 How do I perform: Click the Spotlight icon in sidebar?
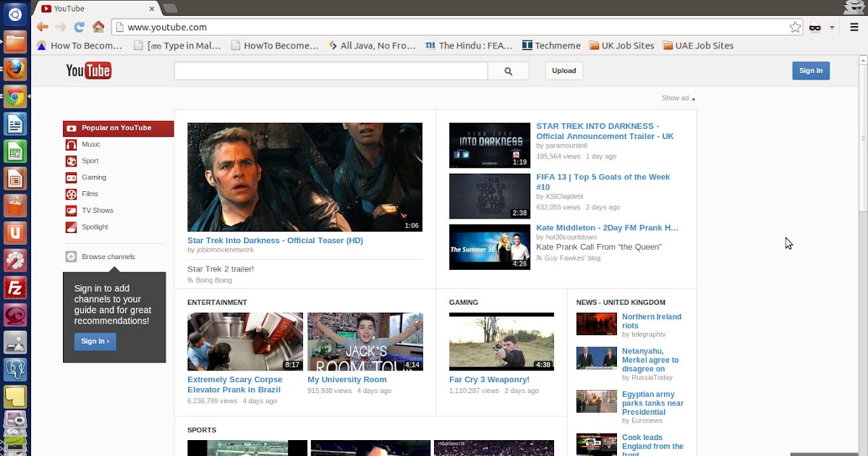coord(71,227)
